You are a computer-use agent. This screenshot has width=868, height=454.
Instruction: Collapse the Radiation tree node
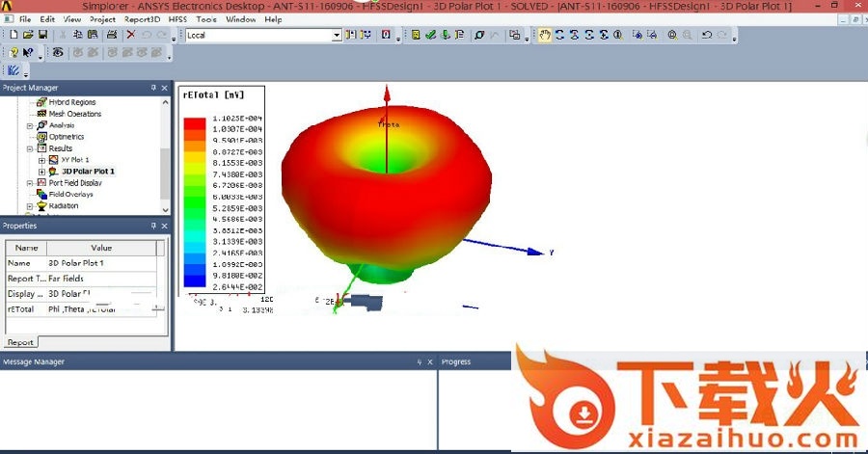point(30,206)
